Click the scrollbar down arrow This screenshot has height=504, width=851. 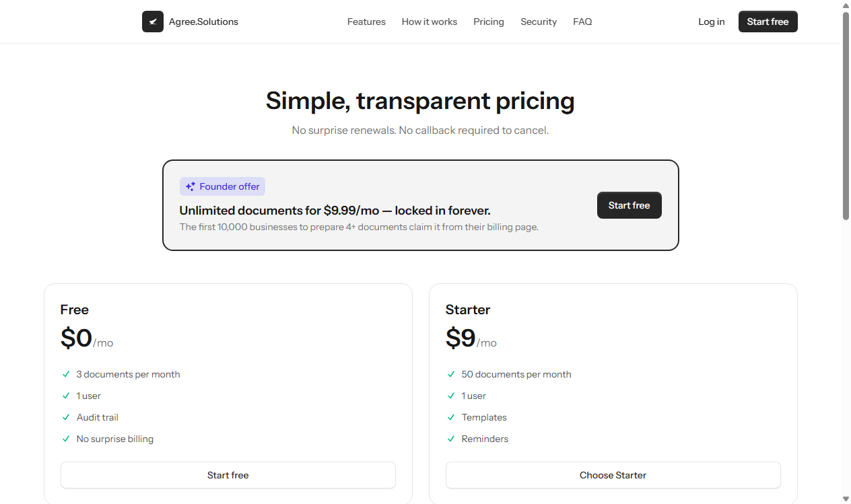pos(846,499)
